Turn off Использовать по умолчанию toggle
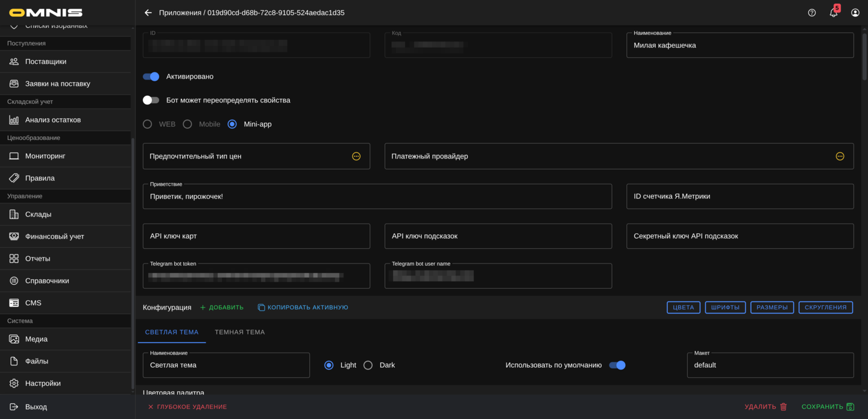Viewport: 868px width, 419px height. pyautogui.click(x=617, y=365)
